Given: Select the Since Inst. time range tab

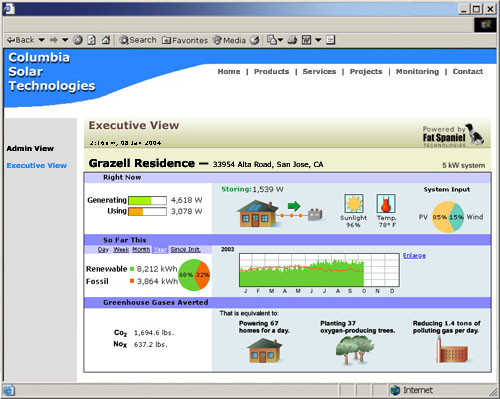Looking at the screenshot, I should [x=185, y=250].
